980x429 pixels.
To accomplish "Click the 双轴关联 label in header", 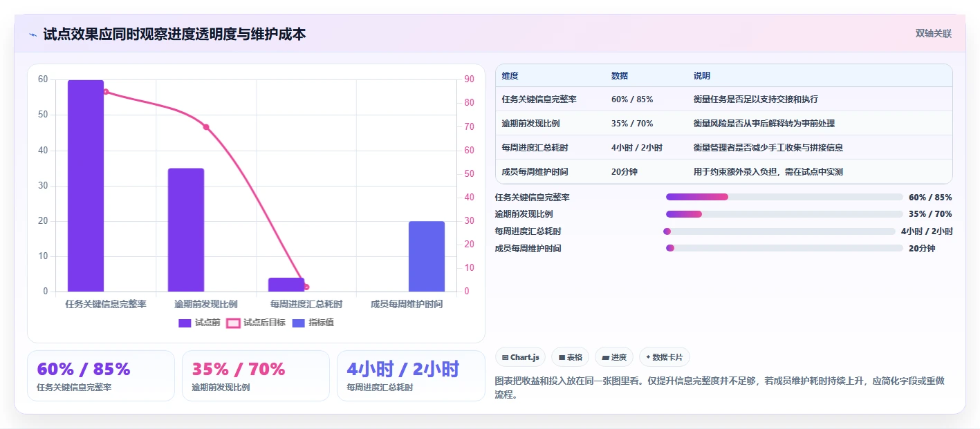I will (934, 34).
